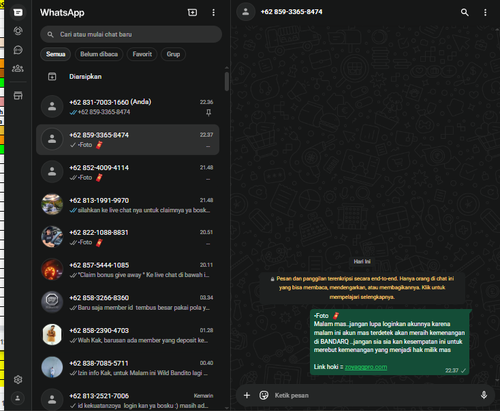
Task: Click the 22.37 timestamp in the green message
Action: 452,371
